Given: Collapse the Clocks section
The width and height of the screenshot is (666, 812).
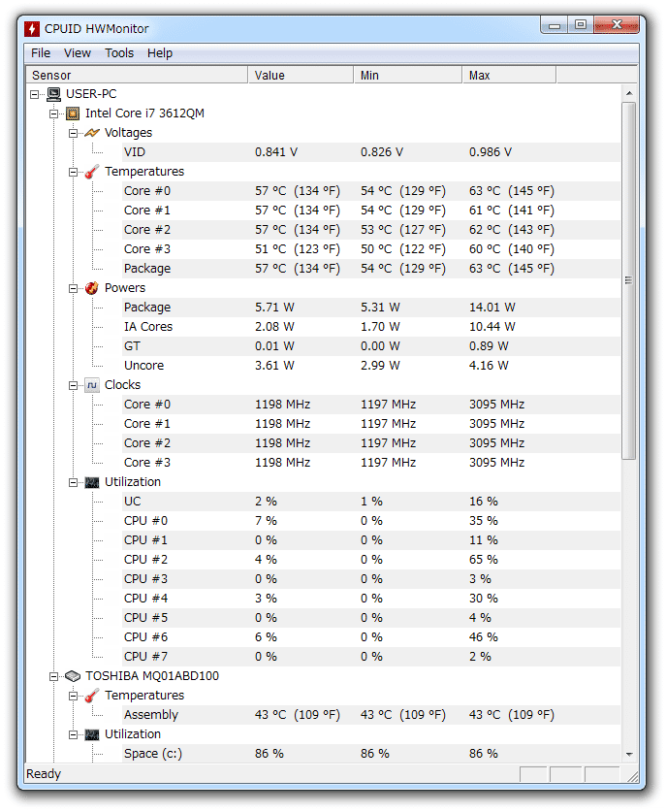Looking at the screenshot, I should point(73,385).
